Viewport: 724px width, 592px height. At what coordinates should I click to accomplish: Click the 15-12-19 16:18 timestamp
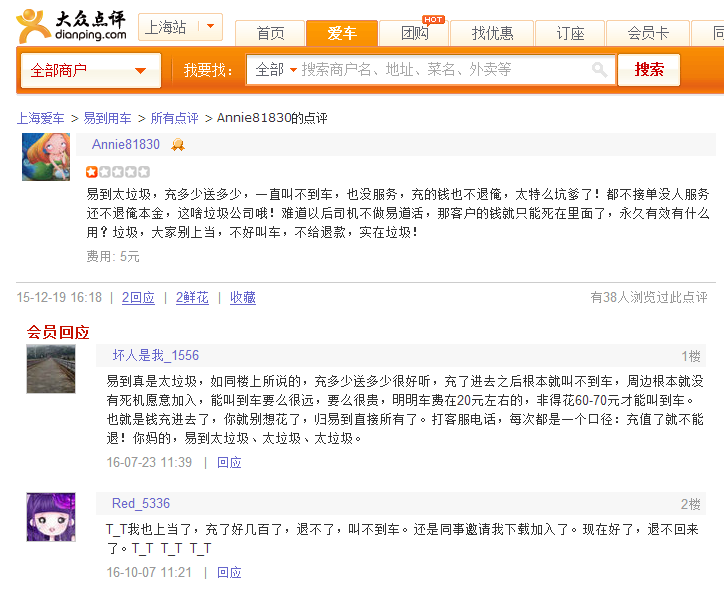59,297
